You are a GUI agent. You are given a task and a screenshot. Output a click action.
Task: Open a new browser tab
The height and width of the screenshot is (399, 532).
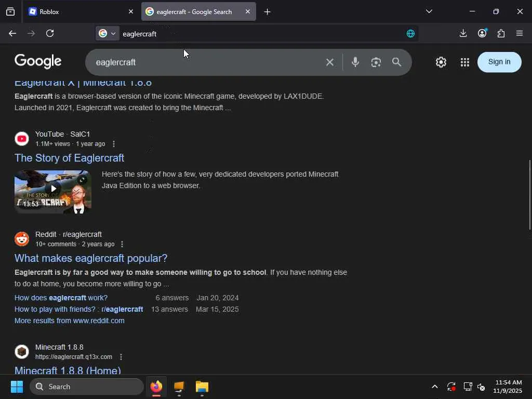tap(268, 12)
